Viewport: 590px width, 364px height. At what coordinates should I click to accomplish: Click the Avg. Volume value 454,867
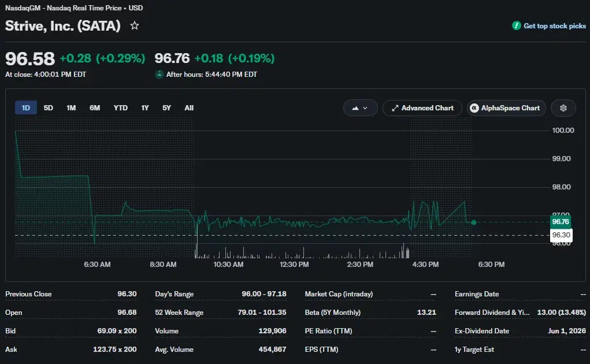(272, 349)
